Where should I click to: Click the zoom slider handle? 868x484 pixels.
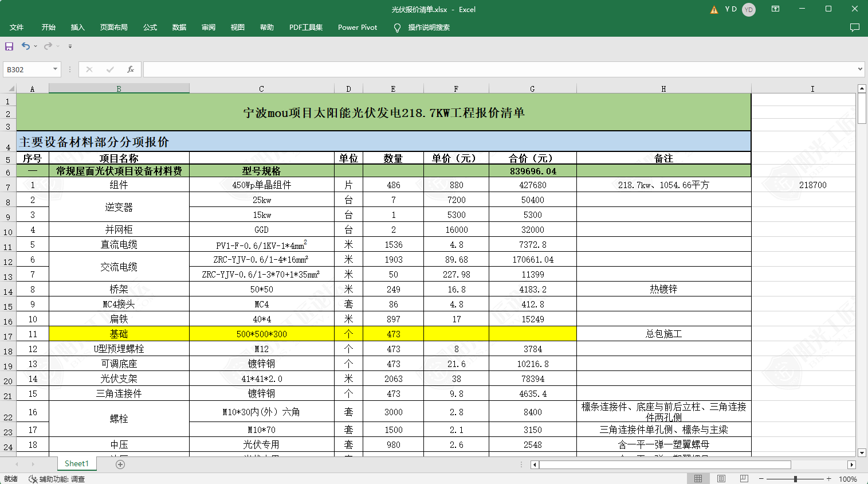point(795,478)
